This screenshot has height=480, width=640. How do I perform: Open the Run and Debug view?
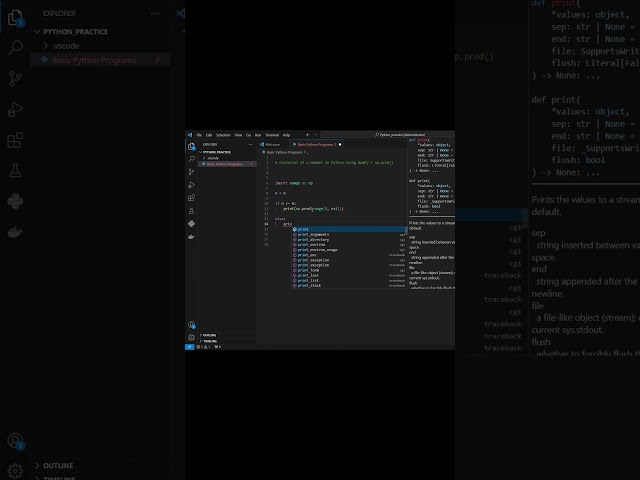[191, 185]
